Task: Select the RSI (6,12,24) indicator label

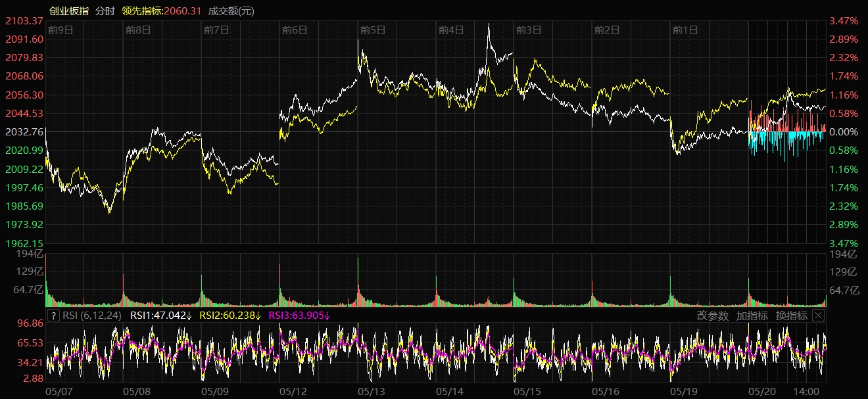Action: point(92,316)
